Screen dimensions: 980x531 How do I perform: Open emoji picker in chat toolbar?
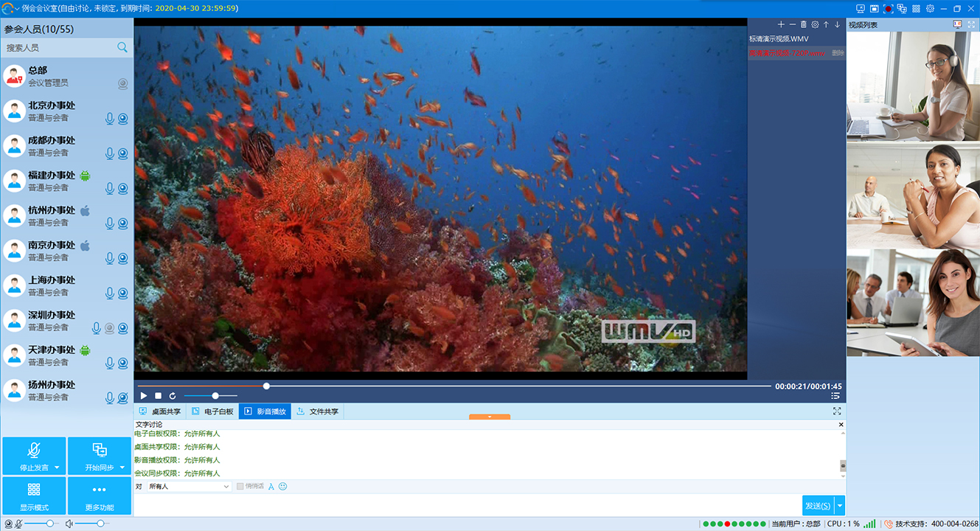pyautogui.click(x=282, y=487)
